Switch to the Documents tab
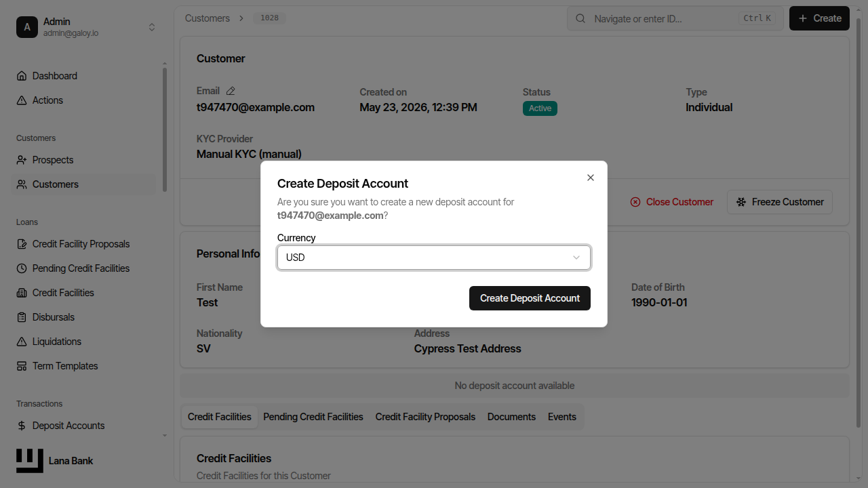This screenshot has width=868, height=488. click(511, 417)
